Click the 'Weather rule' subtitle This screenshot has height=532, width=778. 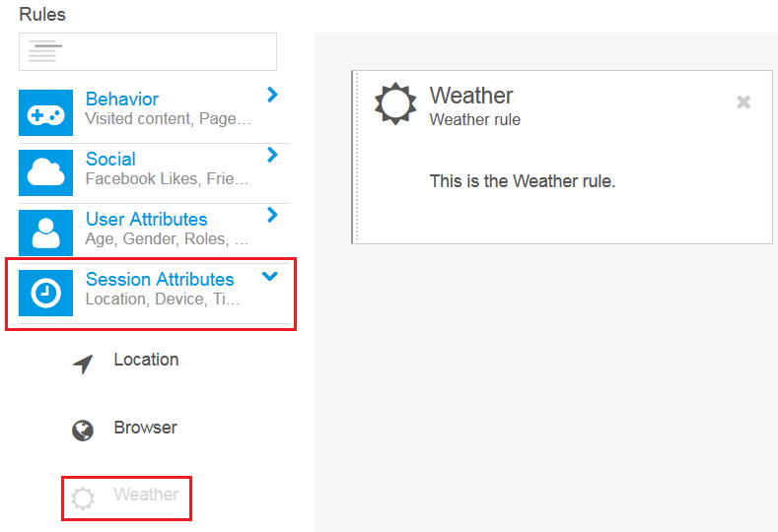475,119
